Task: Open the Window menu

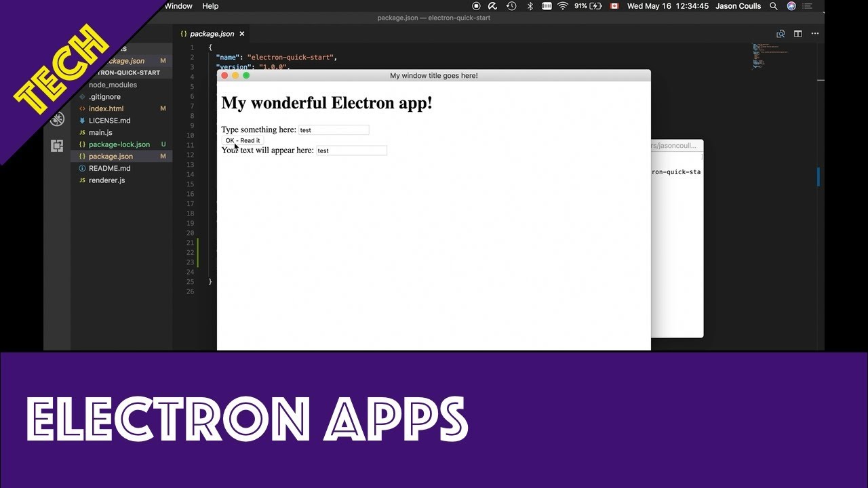Action: (178, 6)
